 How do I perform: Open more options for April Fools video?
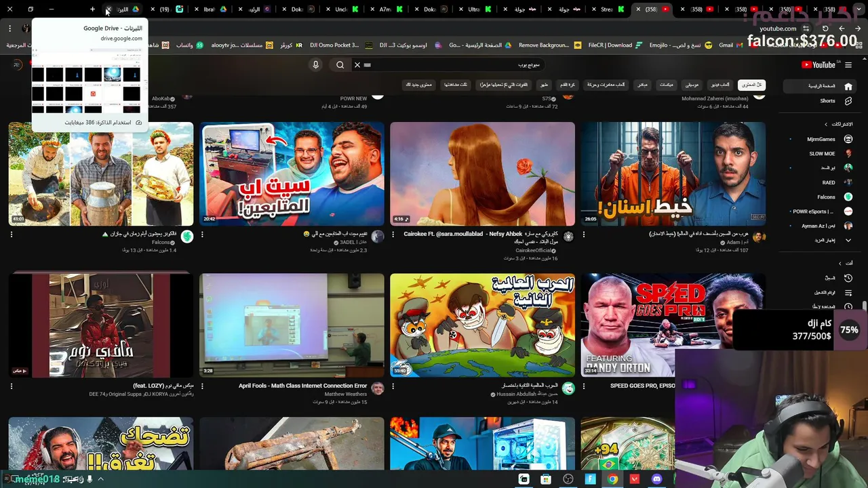(x=202, y=386)
